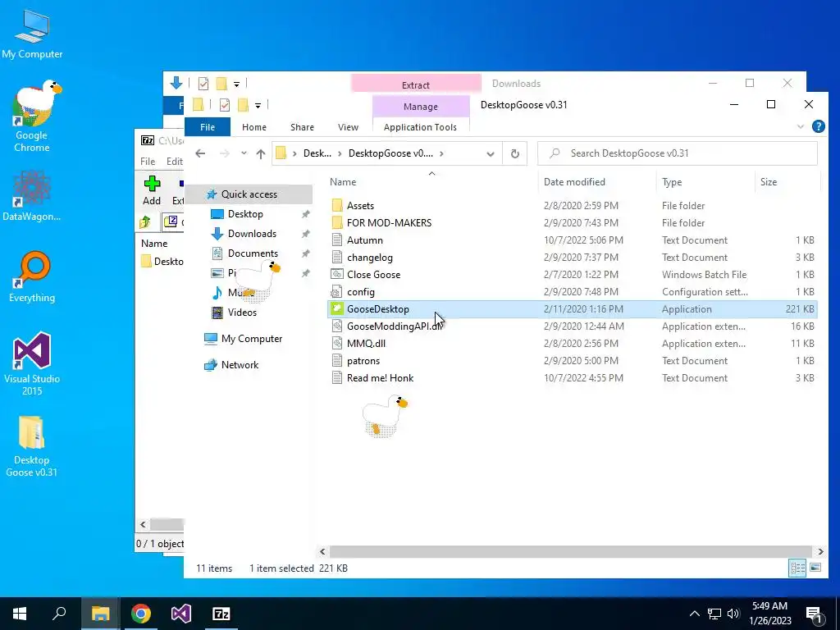Viewport: 840px width, 630px height.
Task: Go up one level with up arrow
Action: pos(261,153)
